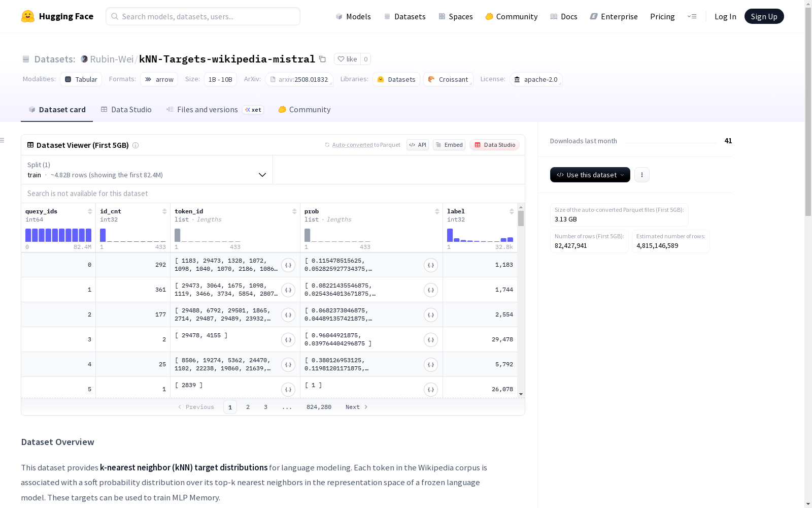
Task: Select the arrow format tag
Action: click(x=159, y=79)
